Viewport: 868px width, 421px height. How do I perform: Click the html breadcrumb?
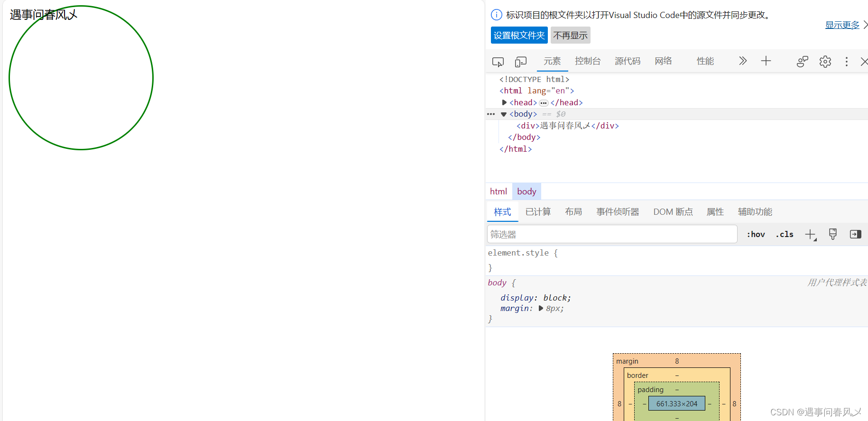coord(499,192)
